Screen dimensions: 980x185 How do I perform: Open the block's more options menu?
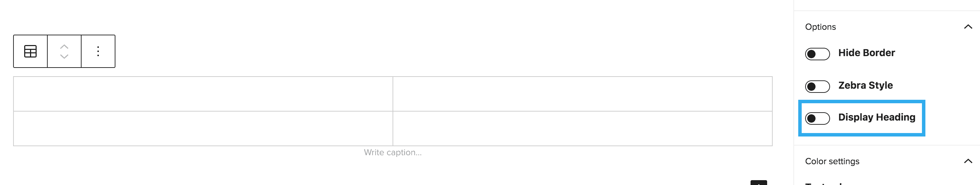(98, 51)
